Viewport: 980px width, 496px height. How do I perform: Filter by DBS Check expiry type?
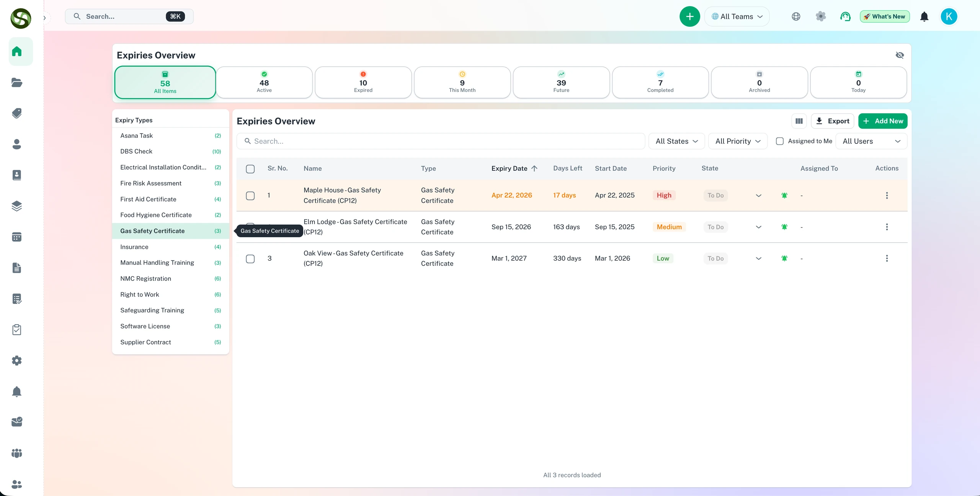[x=171, y=152]
